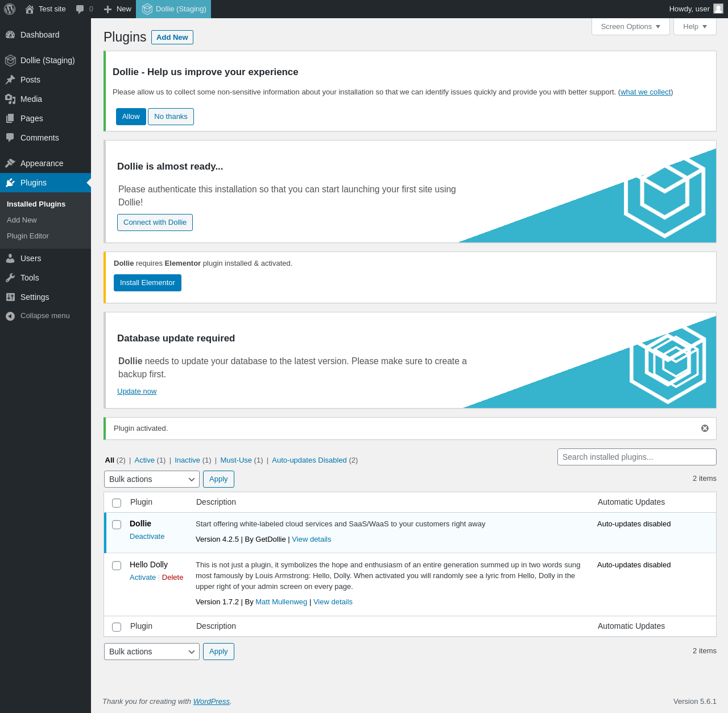The width and height of the screenshot is (728, 713).
Task: Click the Collapse menu label
Action: 45,316
